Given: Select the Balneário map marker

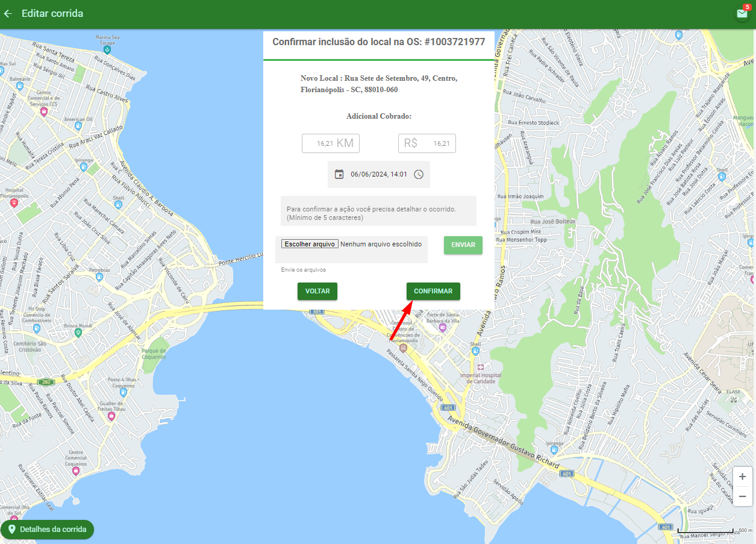Looking at the screenshot, I should click(x=20, y=86).
